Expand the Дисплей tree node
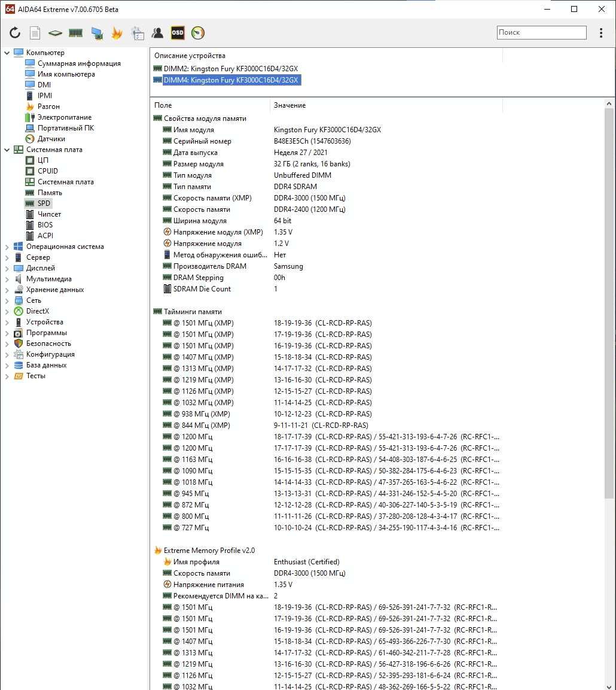Screen dimensions: 616x690 click(x=7, y=269)
